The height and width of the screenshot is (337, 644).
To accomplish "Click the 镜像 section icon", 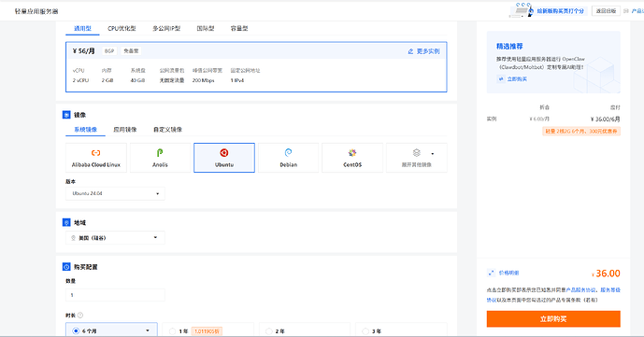I will coord(66,115).
